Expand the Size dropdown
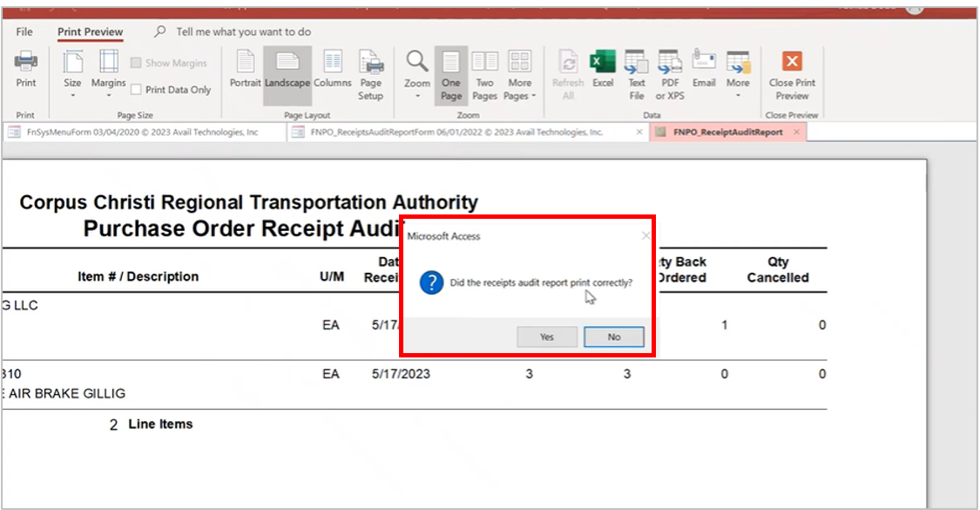This screenshot has height=510, width=980. coord(73,75)
